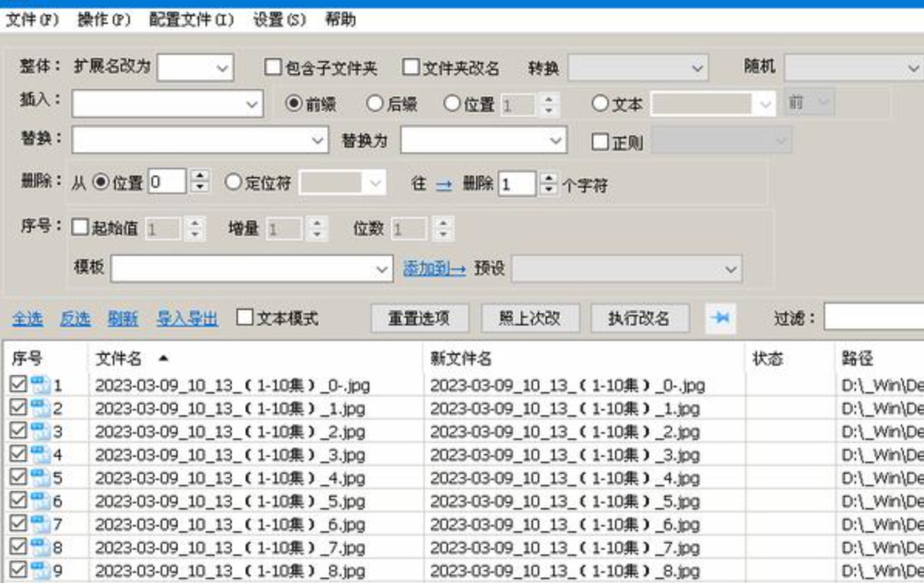Click the file icon in row 9
The width and height of the screenshot is (924, 583).
coord(40,571)
